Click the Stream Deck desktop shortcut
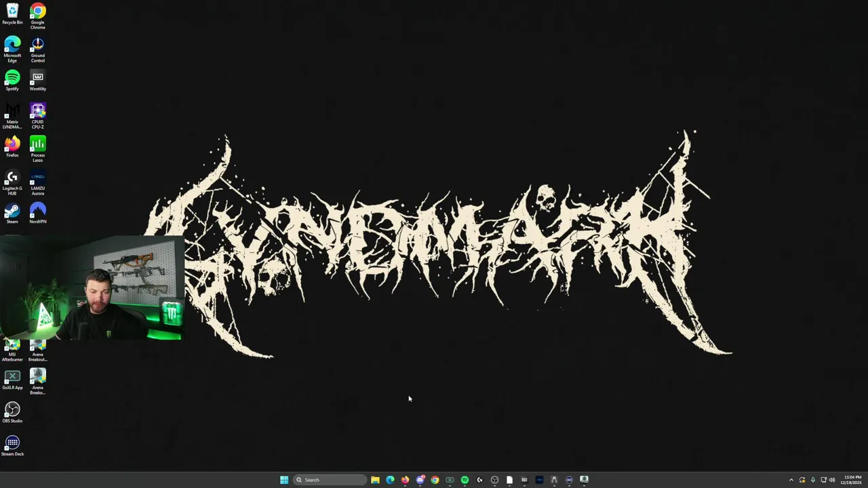The image size is (868, 488). [12, 445]
